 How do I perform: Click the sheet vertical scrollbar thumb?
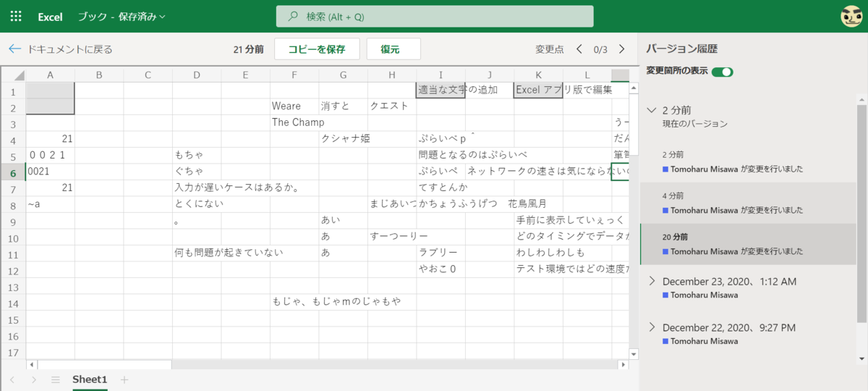634,125
